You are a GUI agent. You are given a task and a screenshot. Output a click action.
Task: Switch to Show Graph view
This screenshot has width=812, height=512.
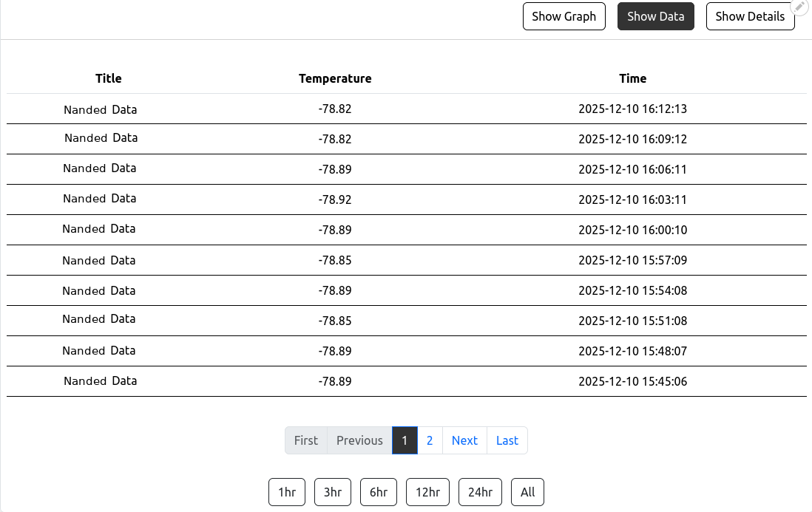pyautogui.click(x=564, y=16)
